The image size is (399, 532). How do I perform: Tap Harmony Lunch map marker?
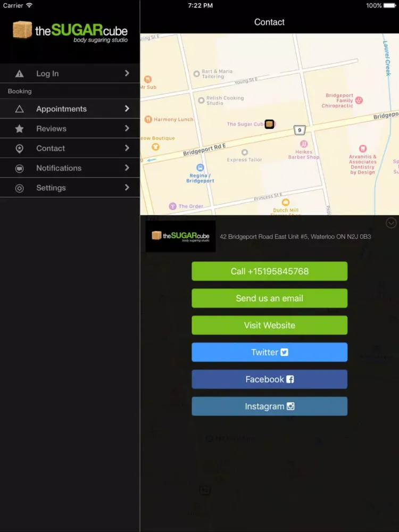coord(148,119)
